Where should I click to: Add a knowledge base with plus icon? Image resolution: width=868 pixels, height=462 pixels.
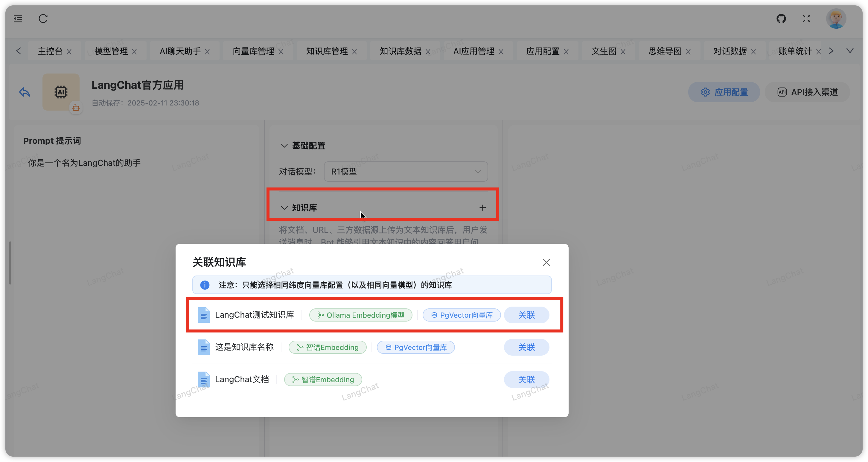[x=482, y=207]
